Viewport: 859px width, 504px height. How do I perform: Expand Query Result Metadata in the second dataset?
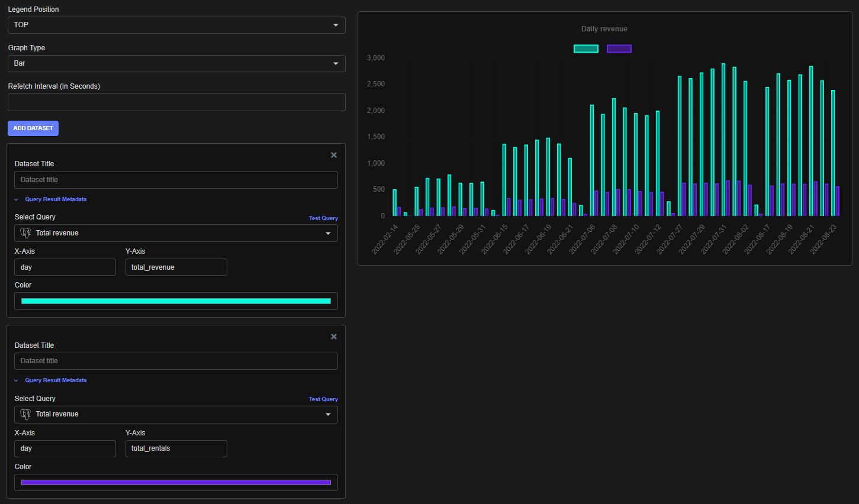pos(51,380)
